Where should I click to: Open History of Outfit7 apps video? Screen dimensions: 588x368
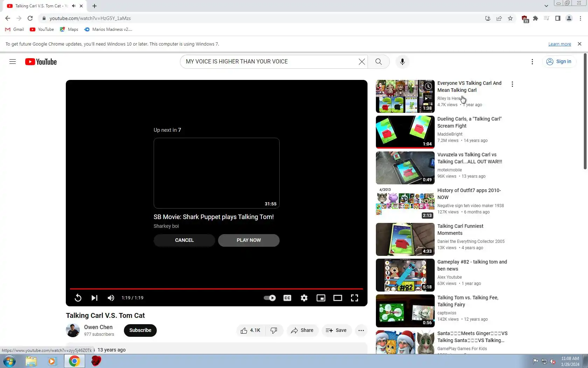pyautogui.click(x=469, y=194)
